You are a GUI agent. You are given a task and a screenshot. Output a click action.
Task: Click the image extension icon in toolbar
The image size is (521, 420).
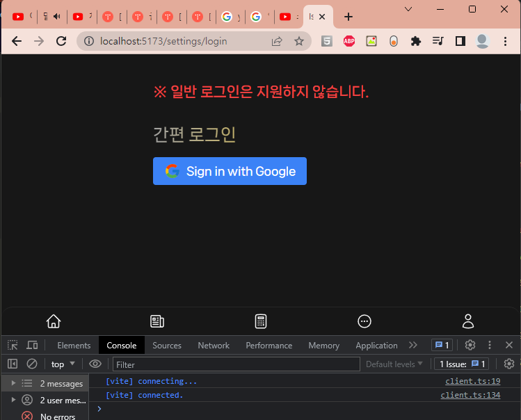coord(371,41)
